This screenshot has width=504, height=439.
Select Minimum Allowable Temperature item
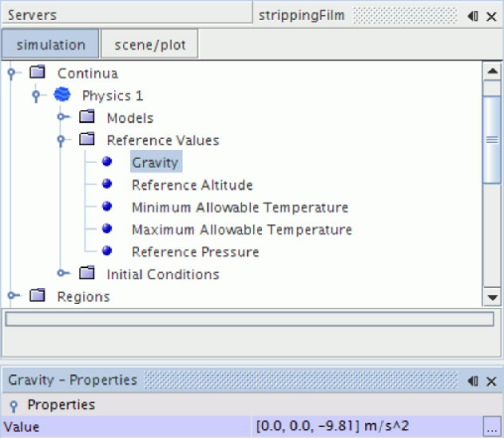click(240, 208)
